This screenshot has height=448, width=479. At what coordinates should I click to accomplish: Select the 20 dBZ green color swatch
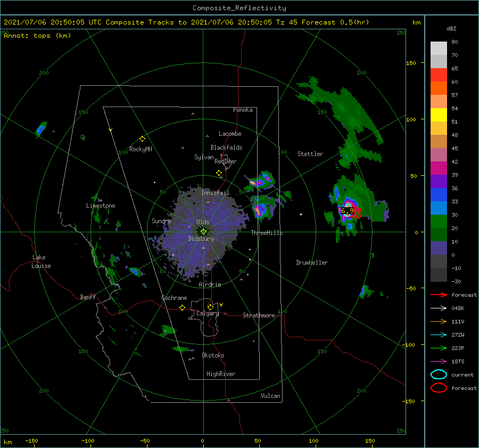point(439,234)
